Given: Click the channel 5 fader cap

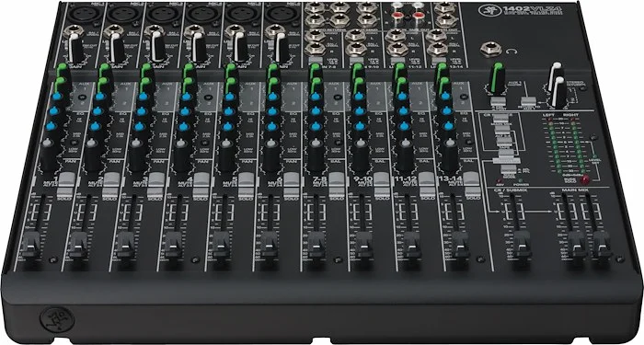Looking at the screenshot, I should coord(222,245).
